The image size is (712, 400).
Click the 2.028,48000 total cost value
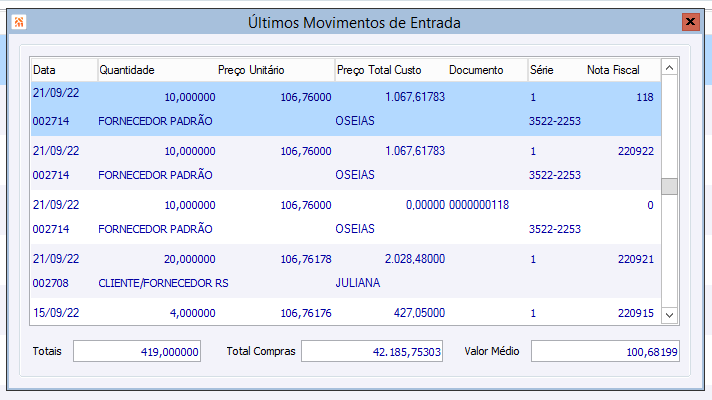click(415, 259)
